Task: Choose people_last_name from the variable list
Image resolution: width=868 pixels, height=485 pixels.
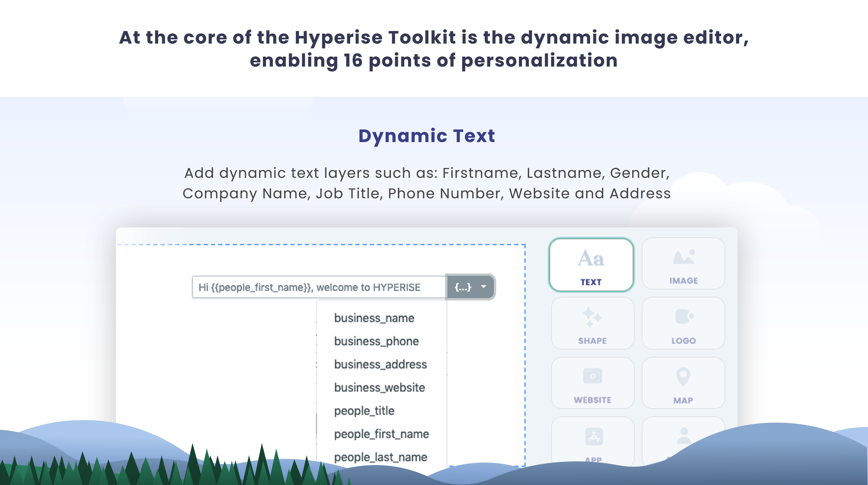Action: 381,457
